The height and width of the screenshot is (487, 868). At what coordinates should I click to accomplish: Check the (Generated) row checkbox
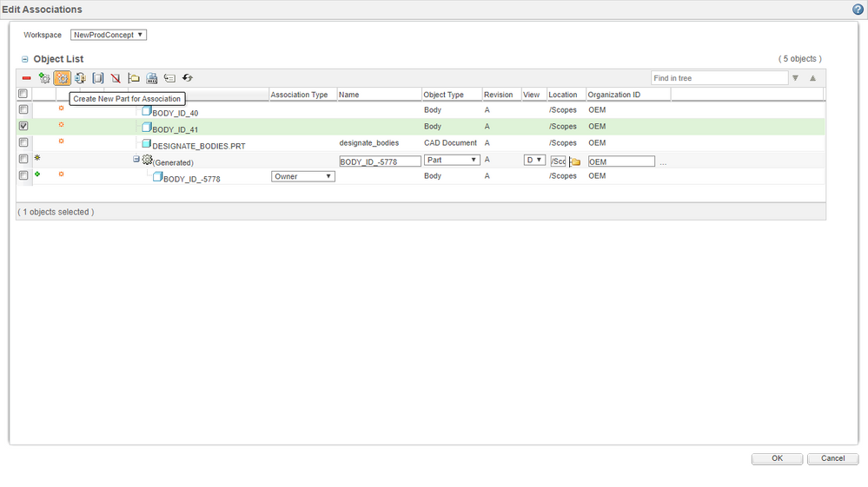(23, 159)
